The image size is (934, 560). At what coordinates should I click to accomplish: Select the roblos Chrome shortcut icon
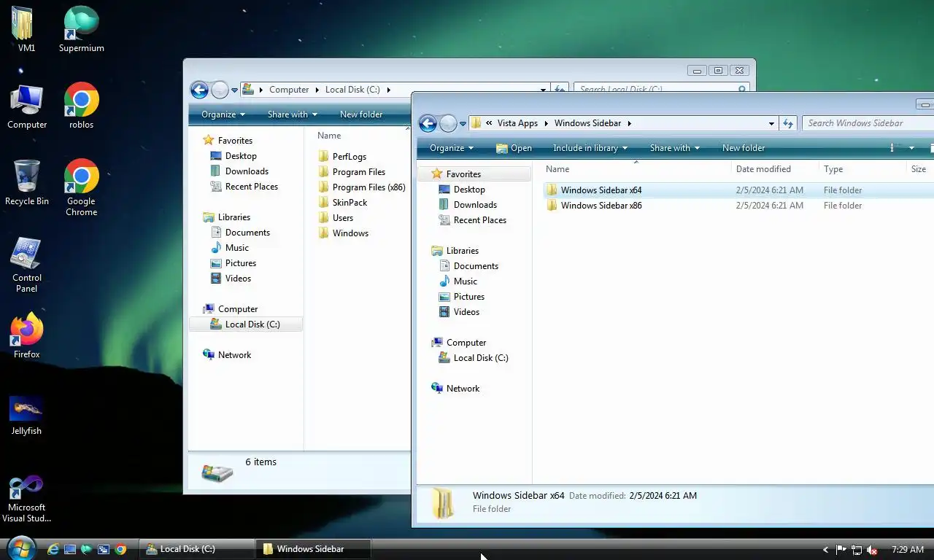tap(81, 106)
